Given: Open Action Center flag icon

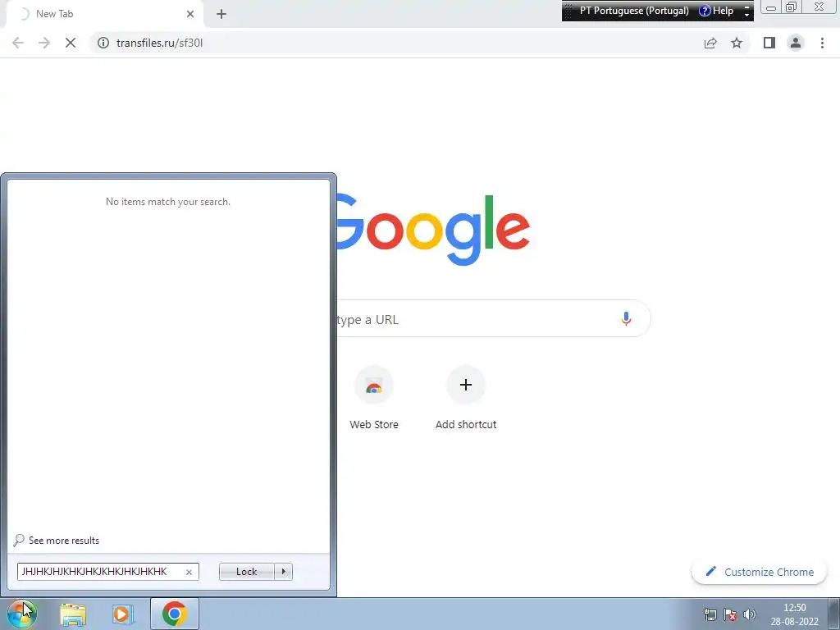Looking at the screenshot, I should [x=729, y=614].
